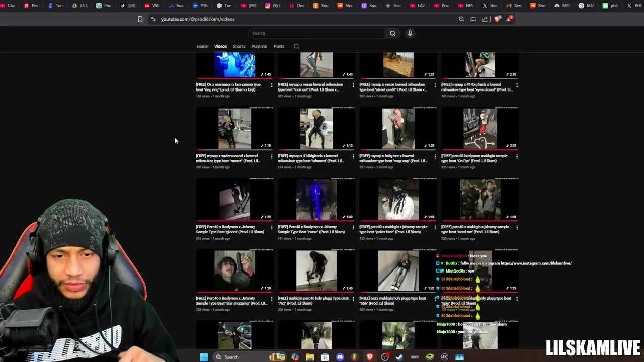Open "curse" Sample Type Beat title
644x362 pixels.
point(311,229)
